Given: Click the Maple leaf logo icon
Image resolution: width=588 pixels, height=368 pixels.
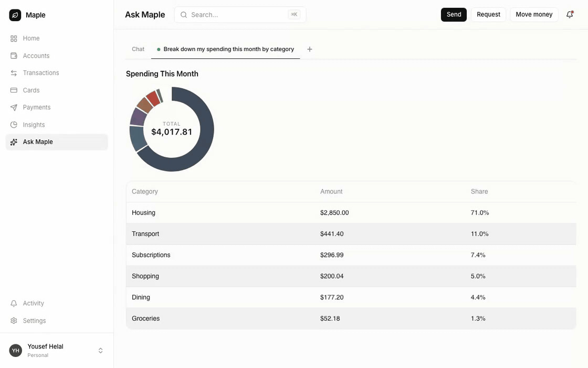Looking at the screenshot, I should click(15, 15).
